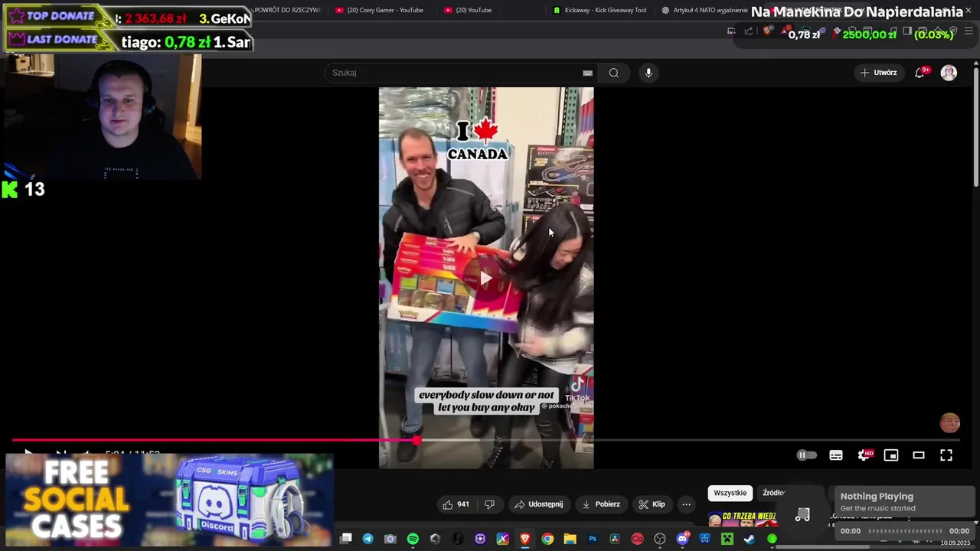Click the Nothing Playing media widget text
980x551 pixels.
877,497
